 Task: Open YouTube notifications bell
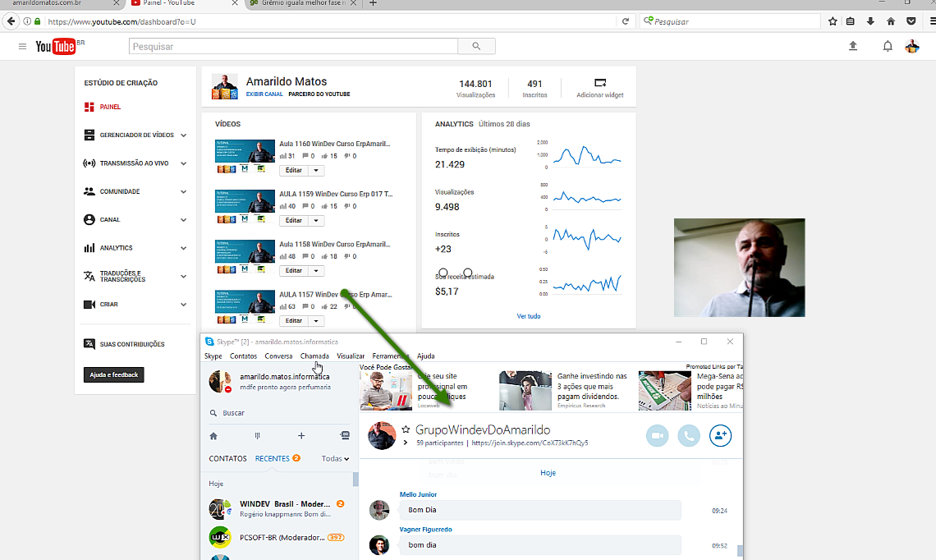(888, 46)
